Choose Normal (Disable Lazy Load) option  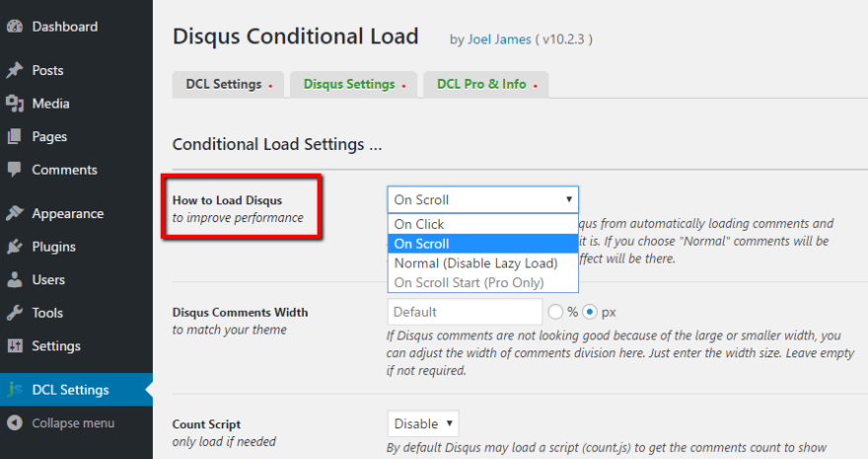pos(475,263)
